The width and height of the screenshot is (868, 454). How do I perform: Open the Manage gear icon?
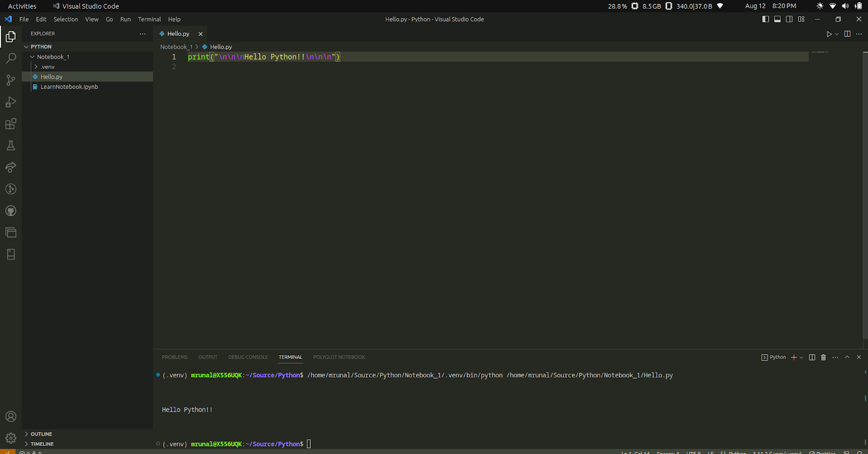[x=11, y=438]
